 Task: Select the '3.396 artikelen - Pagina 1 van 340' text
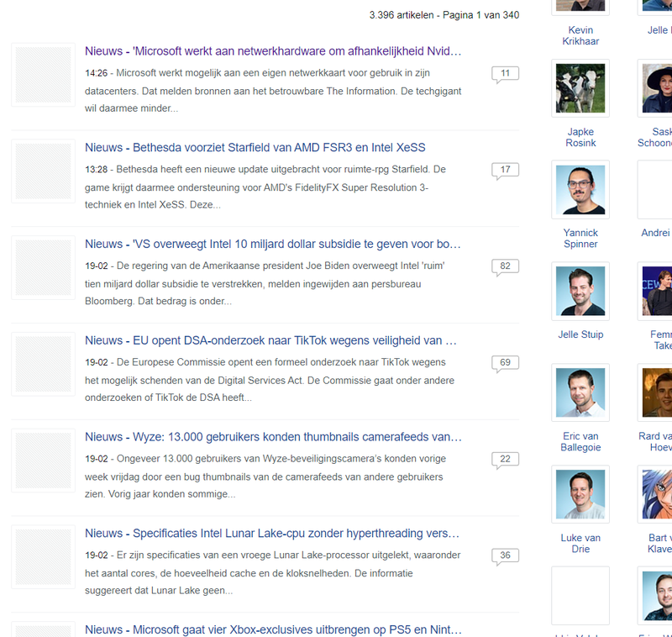tap(444, 15)
